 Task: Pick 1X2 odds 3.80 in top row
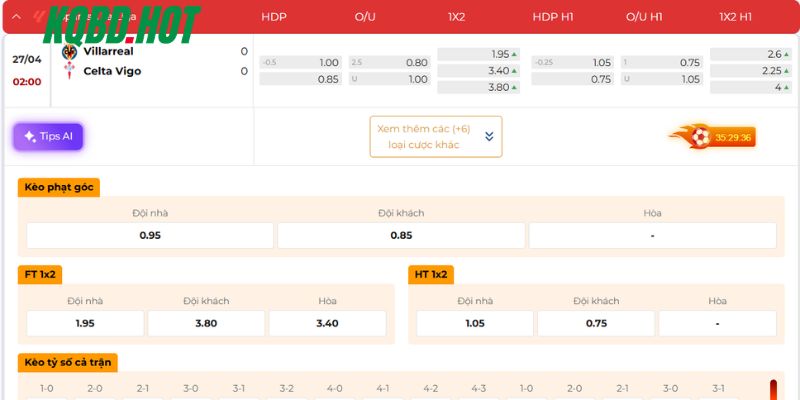[479, 87]
